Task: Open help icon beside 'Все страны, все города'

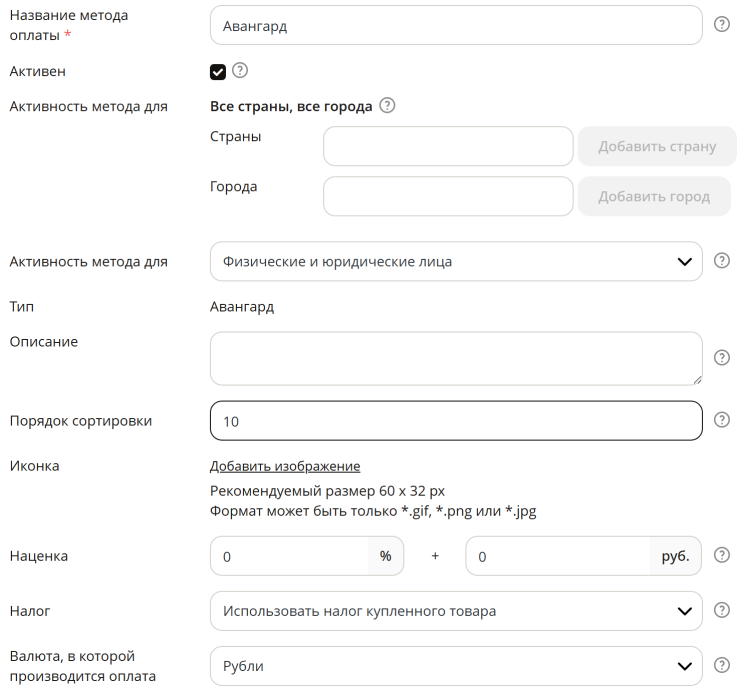Action: point(387,105)
